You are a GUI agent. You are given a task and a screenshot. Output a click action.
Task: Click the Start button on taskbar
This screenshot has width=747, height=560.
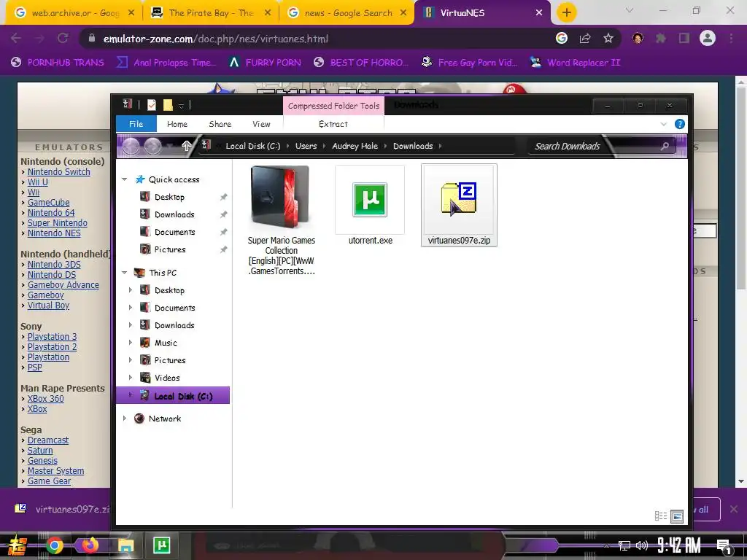[18, 545]
